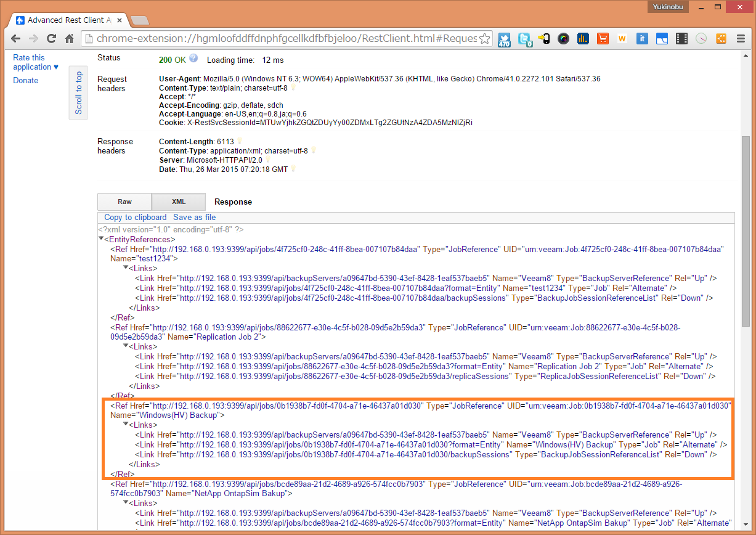756x535 pixels.
Task: Open the Chrome hamburger menu
Action: (741, 39)
